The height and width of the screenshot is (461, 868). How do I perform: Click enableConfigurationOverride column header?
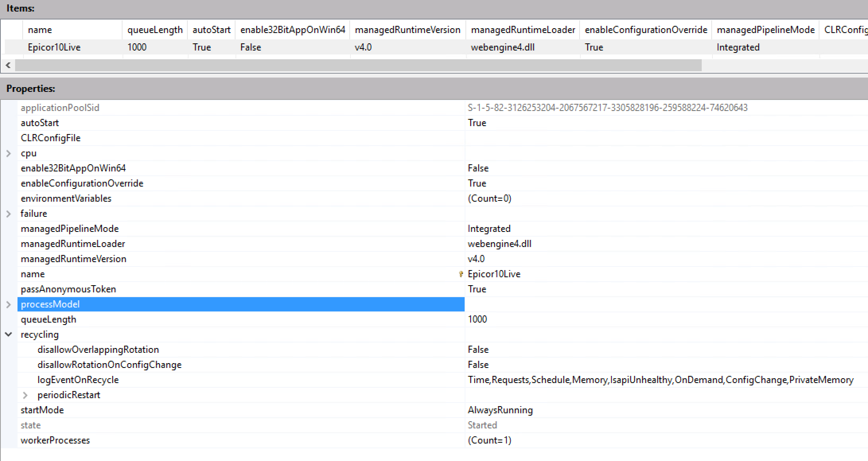click(646, 30)
